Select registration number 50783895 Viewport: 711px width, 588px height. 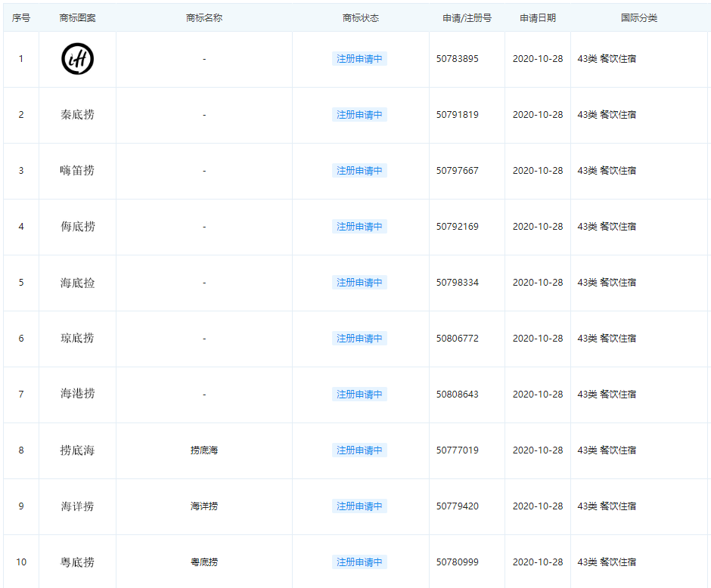click(x=458, y=59)
